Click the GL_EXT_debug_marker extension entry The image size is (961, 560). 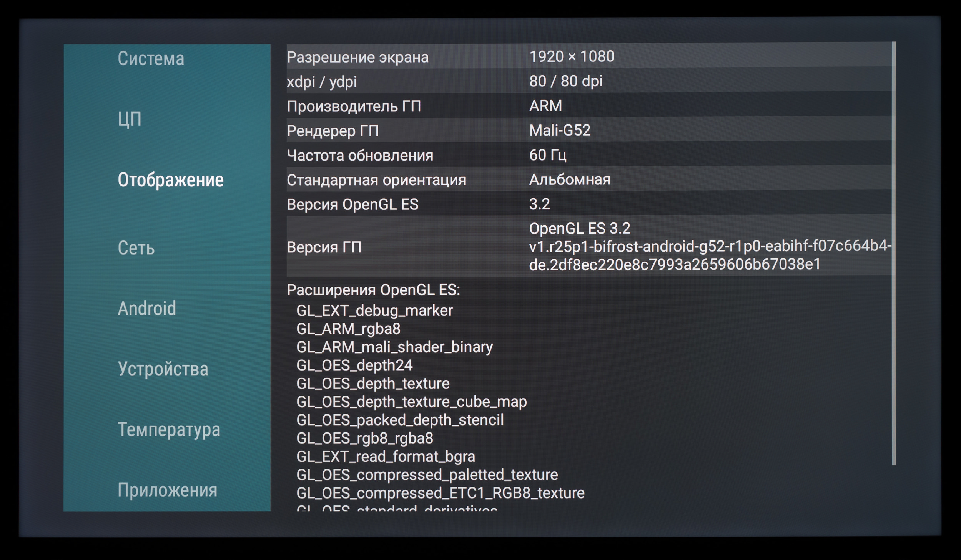click(x=374, y=310)
